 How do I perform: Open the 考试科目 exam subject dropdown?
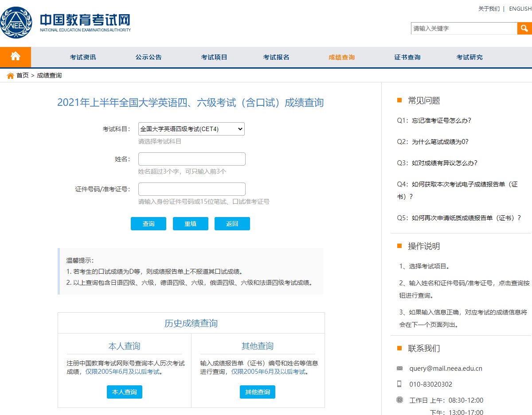(191, 129)
